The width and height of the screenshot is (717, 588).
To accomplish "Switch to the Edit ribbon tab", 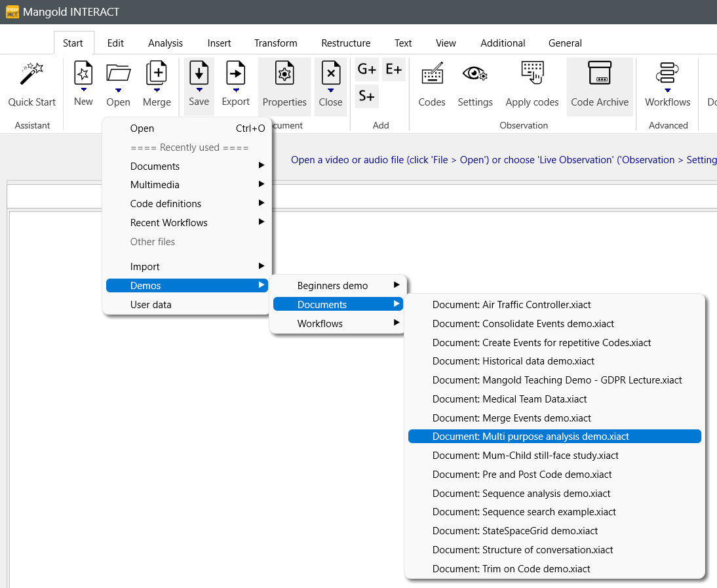I will point(115,43).
